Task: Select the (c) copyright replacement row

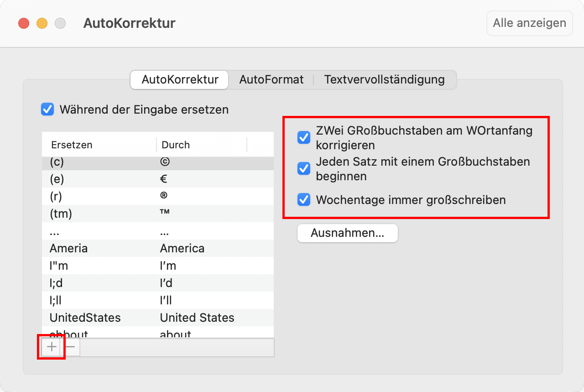Action: [157, 162]
